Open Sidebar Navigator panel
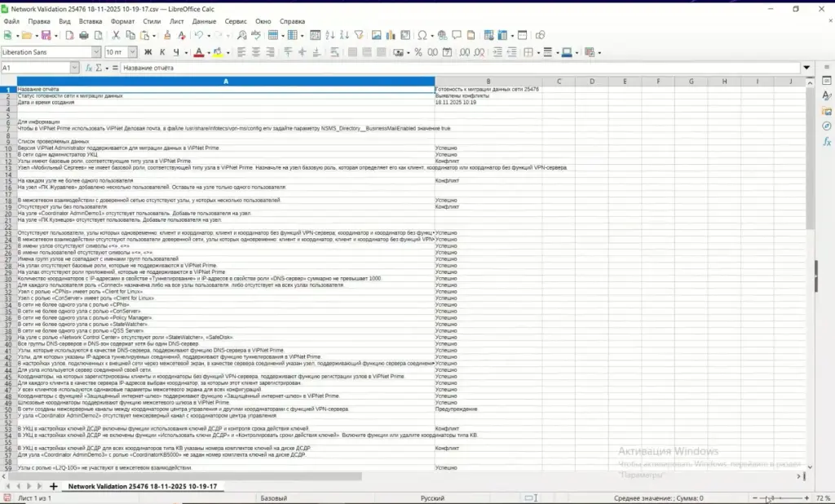 coord(827,126)
